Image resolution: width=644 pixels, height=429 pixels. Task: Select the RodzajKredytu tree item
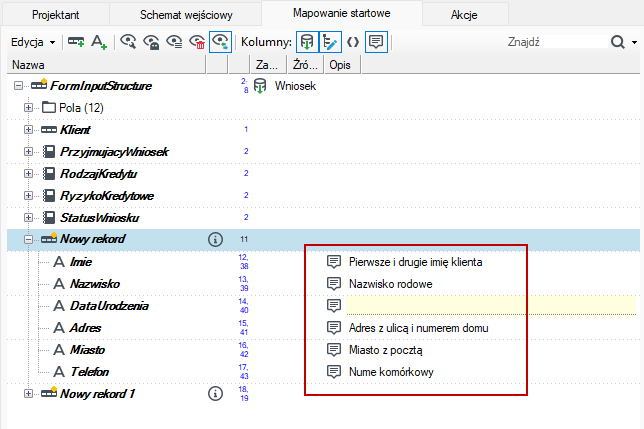click(99, 174)
